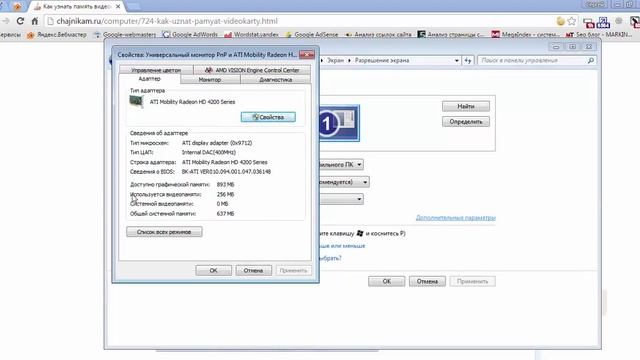Open the Google AdSense bookmark

(312, 35)
